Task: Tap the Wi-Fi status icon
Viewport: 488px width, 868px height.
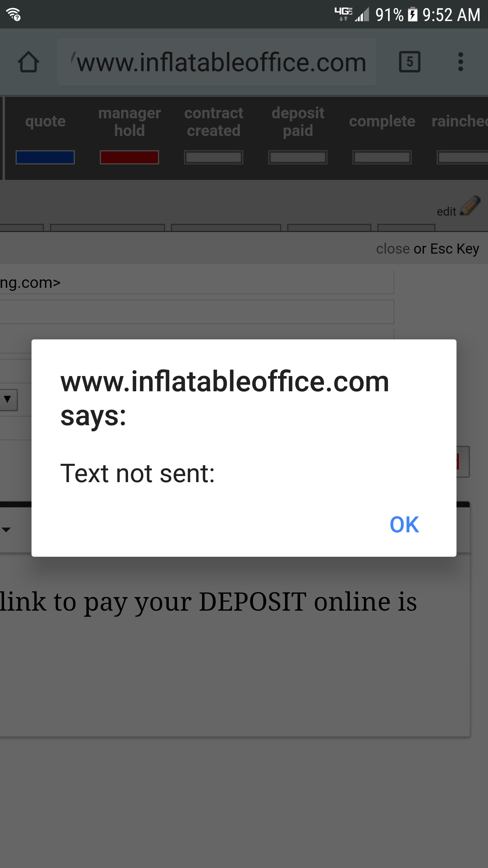Action: pos(14,14)
